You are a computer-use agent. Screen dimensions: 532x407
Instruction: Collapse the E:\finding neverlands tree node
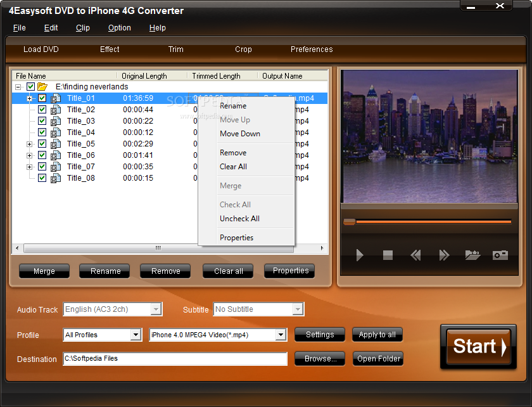18,87
